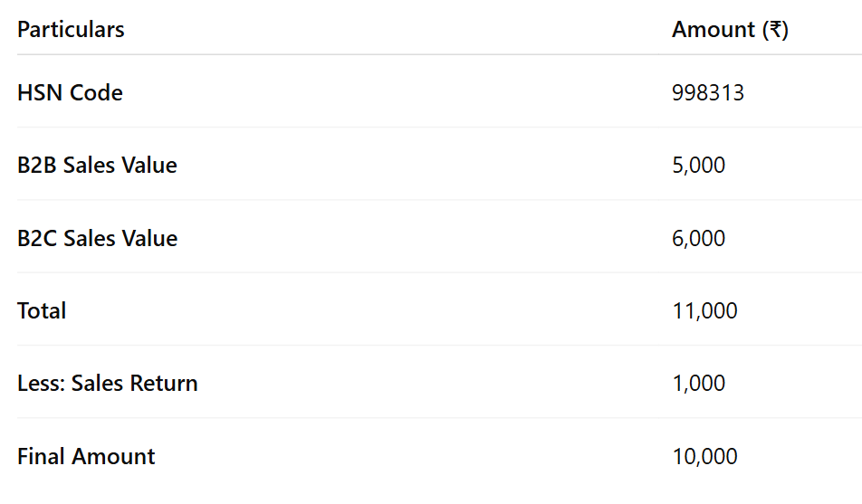Click the Sales Return amount 1,000
This screenshot has height=504, width=862.
[x=698, y=384]
